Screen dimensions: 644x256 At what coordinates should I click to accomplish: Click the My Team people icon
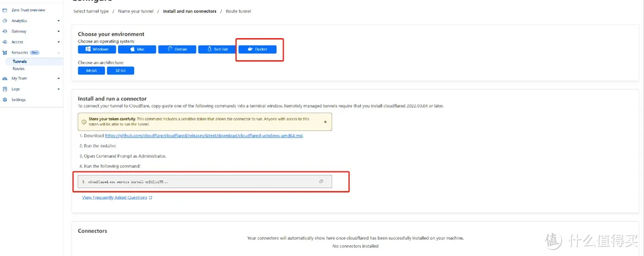point(5,79)
